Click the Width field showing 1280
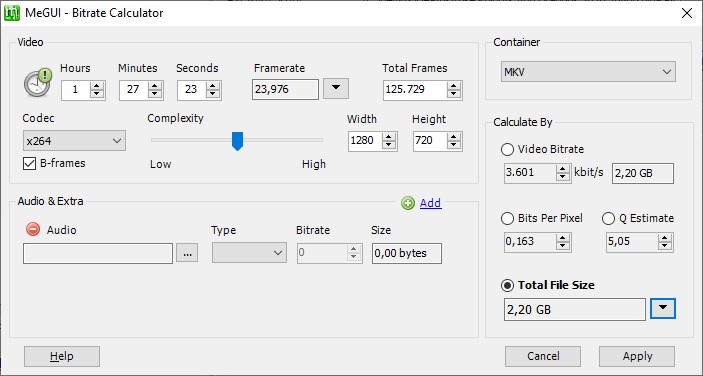Viewport: 703px width, 376px height. pyautogui.click(x=365, y=141)
